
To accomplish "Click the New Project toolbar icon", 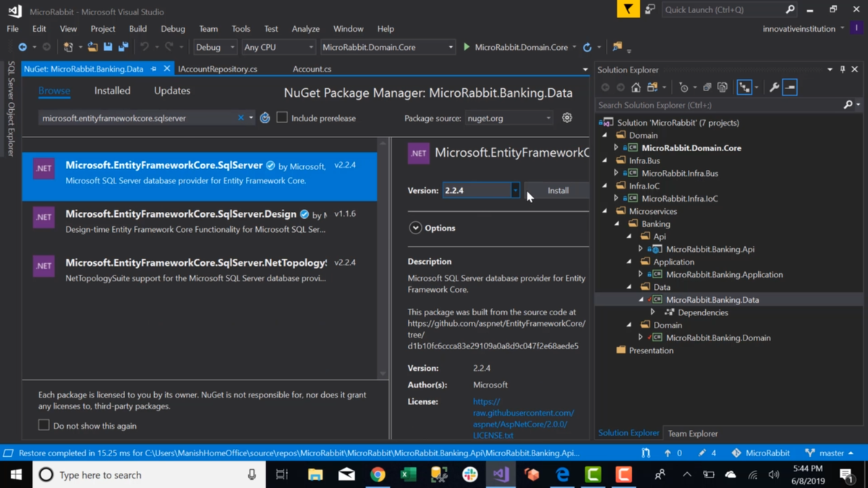I will [x=68, y=47].
